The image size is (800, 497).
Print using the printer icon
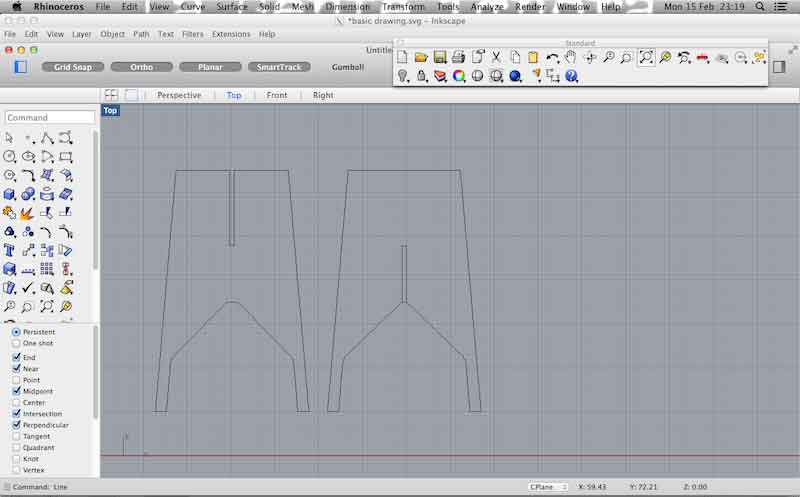pos(458,57)
